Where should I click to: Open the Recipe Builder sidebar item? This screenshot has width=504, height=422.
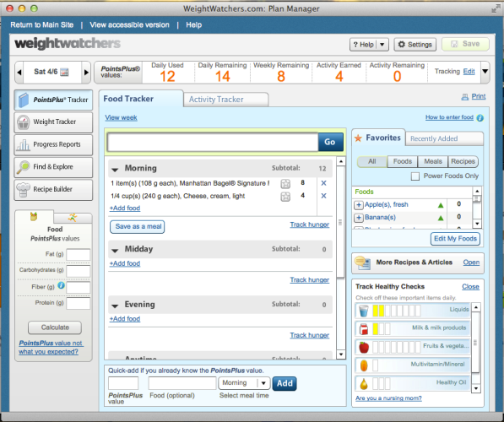pos(53,190)
